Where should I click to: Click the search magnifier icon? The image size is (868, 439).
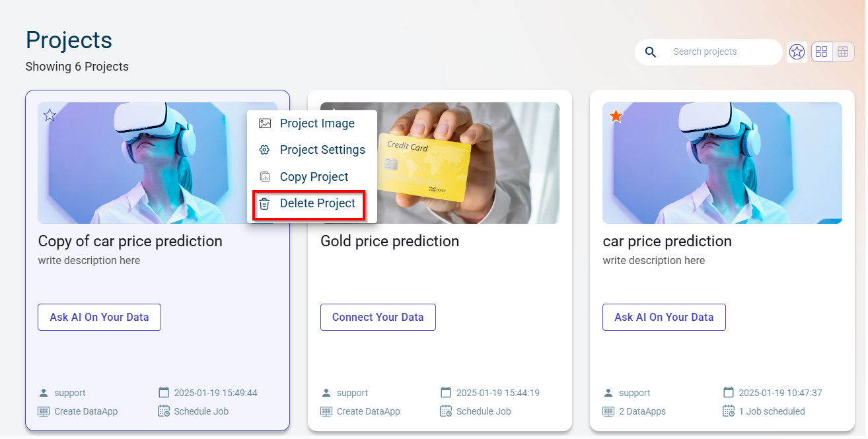tap(651, 52)
